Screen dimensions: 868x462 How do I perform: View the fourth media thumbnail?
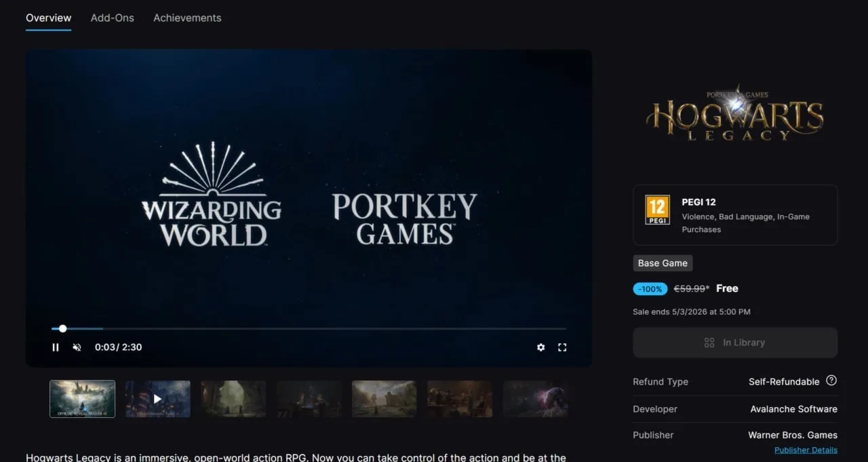click(x=309, y=399)
